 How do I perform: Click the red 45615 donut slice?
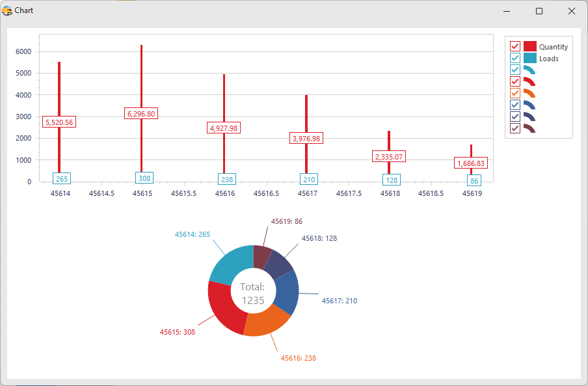click(224, 307)
